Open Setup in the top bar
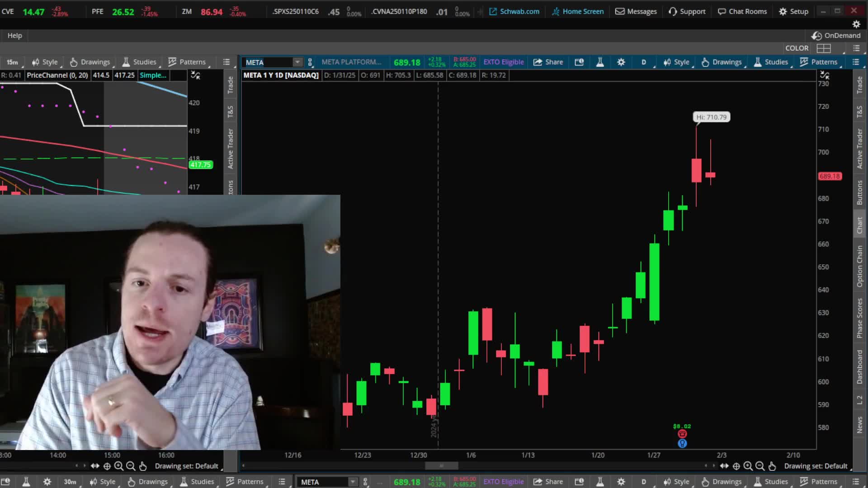Screen dimensions: 868x488 (793, 11)
